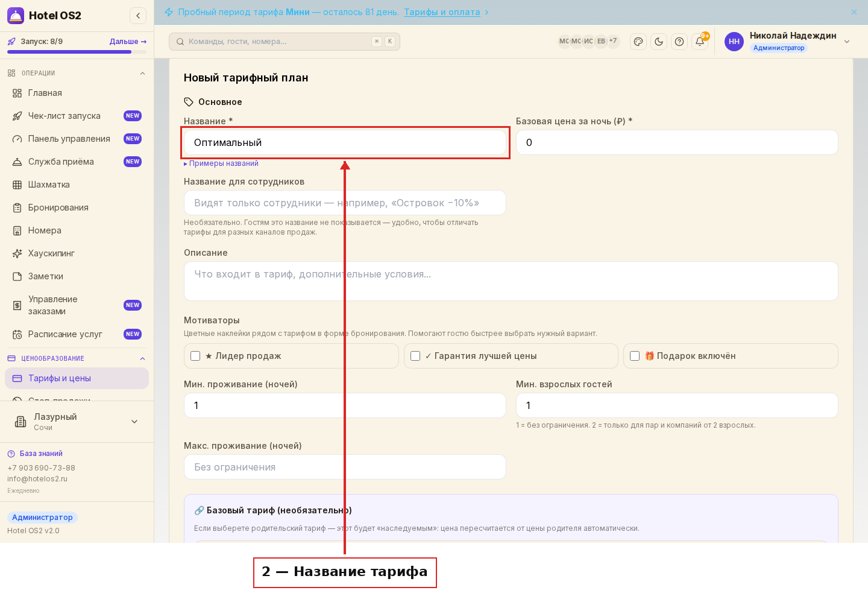Enable Гарантия лучшей цены checkbox
The image size is (868, 602).
(415, 356)
